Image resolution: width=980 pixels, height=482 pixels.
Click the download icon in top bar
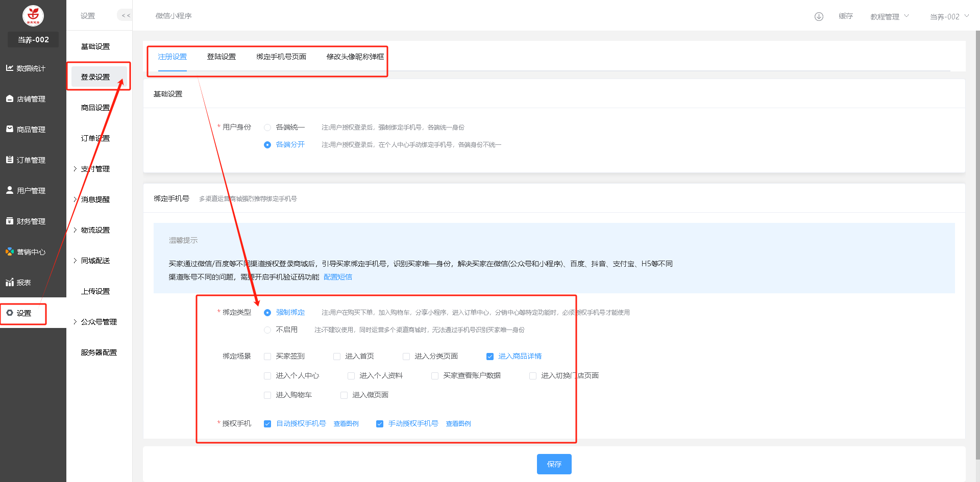coord(819,16)
